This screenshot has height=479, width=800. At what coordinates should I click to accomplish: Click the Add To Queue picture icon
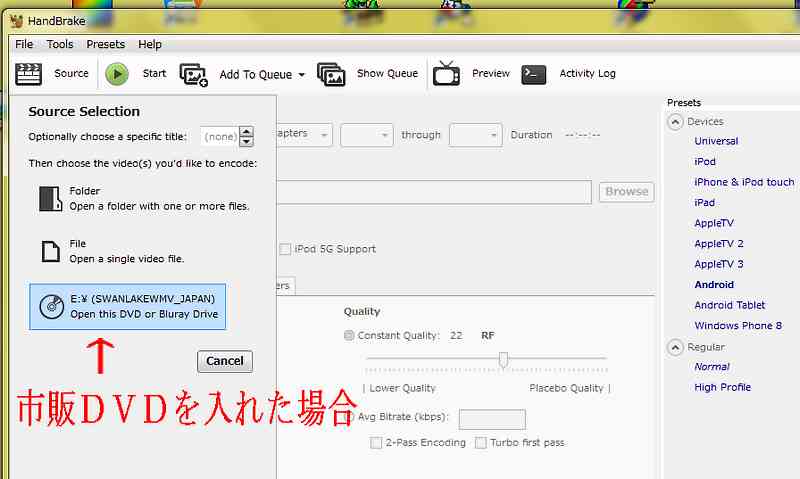(193, 75)
